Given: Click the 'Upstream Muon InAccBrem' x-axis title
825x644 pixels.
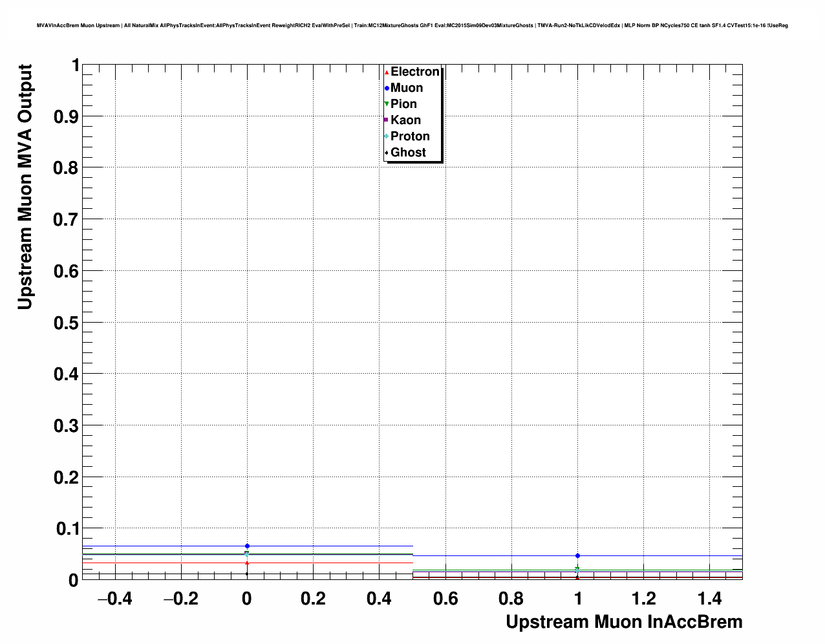Looking at the screenshot, I should tap(624, 622).
